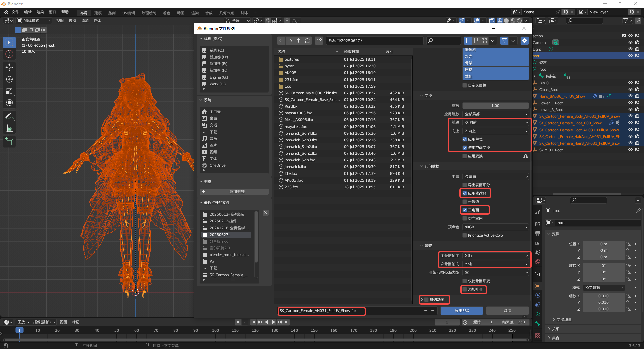Click the create new directory icon
Screen dimensions: 644x349
319,41
